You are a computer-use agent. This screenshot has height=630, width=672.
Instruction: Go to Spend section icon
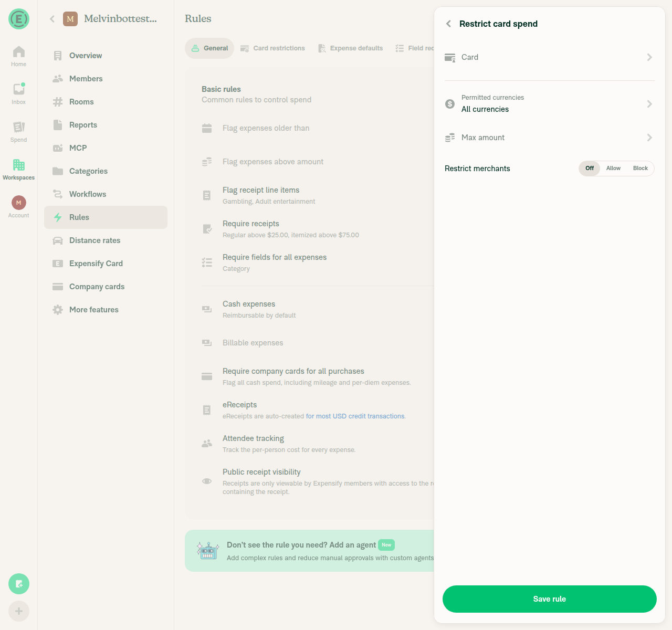19,127
